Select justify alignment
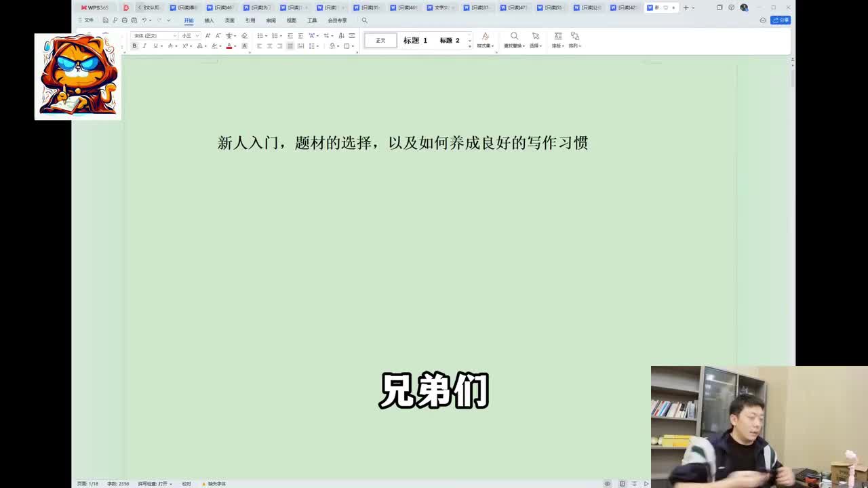 pos(290,46)
